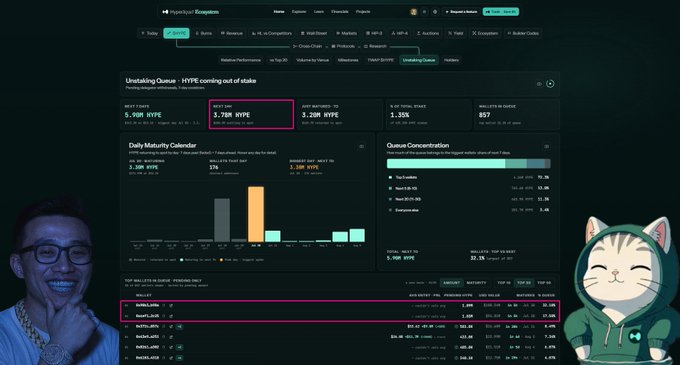Click the Request a feature button
Image resolution: width=680 pixels, height=365 pixels.
point(461,12)
